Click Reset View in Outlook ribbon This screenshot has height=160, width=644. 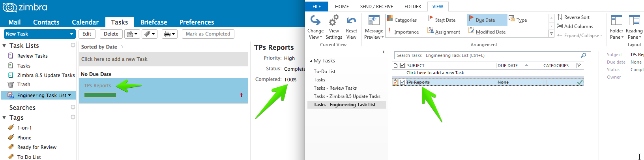pyautogui.click(x=351, y=27)
